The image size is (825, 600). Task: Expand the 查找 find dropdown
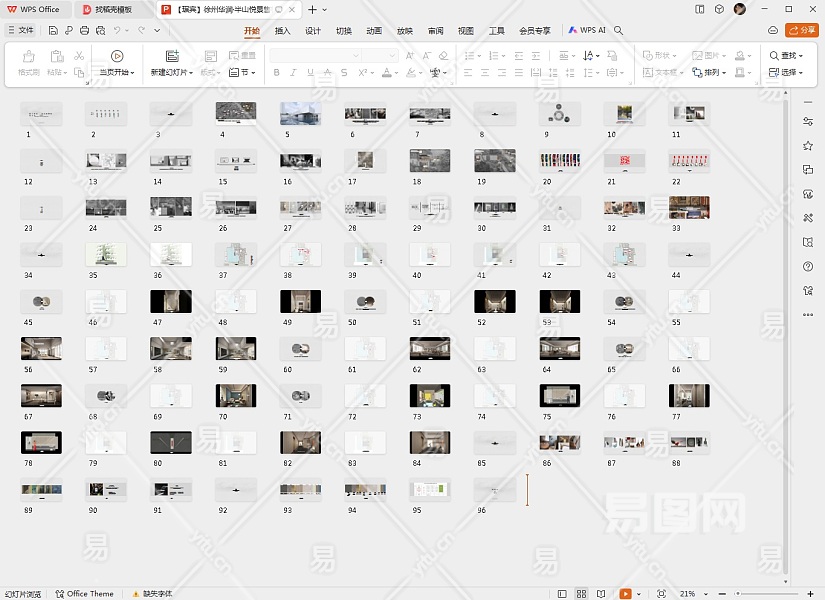pyautogui.click(x=788, y=56)
